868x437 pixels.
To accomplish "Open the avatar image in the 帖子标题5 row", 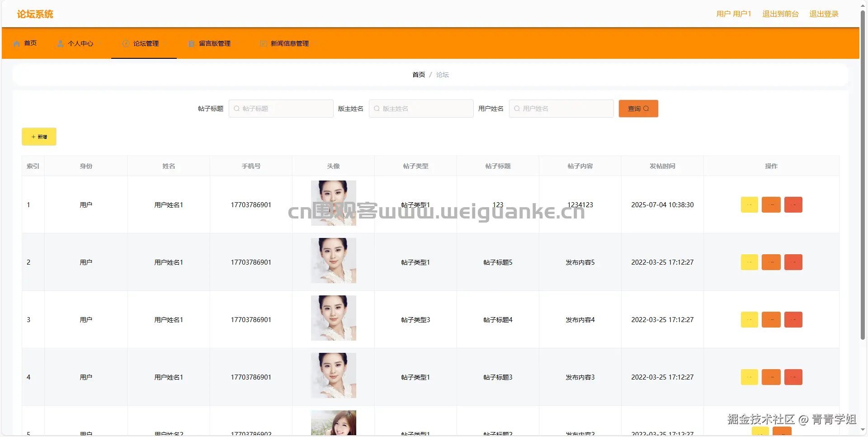I will (334, 261).
